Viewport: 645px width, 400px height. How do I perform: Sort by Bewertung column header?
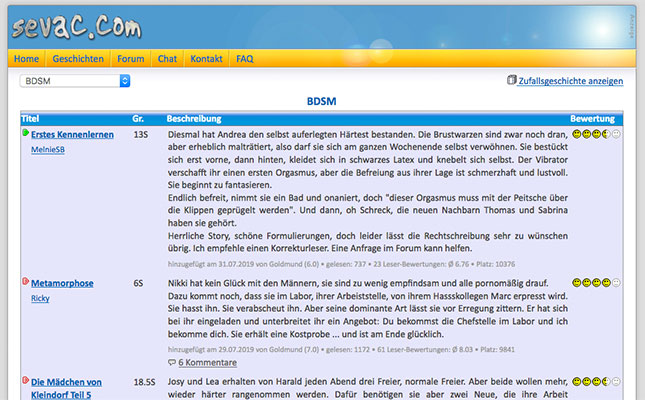pos(592,118)
